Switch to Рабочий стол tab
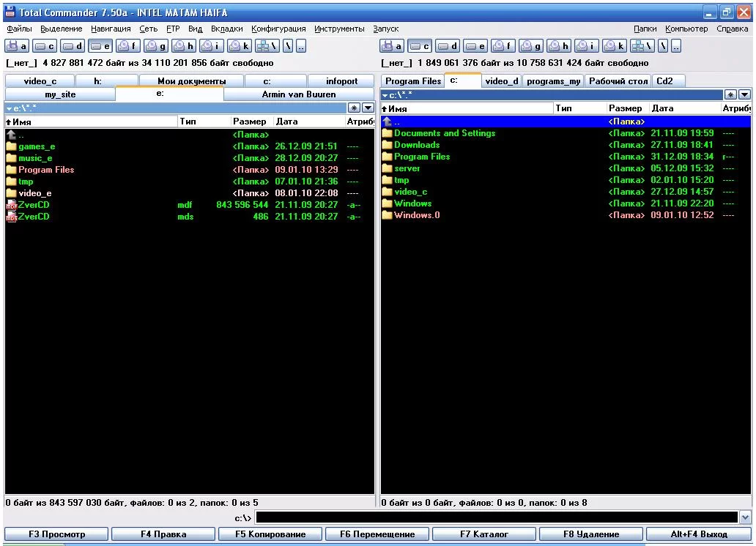The height and width of the screenshot is (546, 756). [x=618, y=81]
